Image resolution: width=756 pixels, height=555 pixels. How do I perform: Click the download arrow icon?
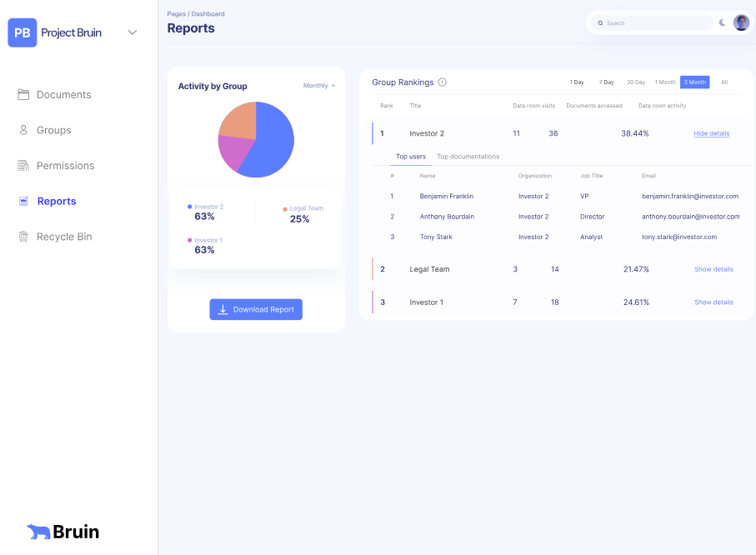coord(223,309)
